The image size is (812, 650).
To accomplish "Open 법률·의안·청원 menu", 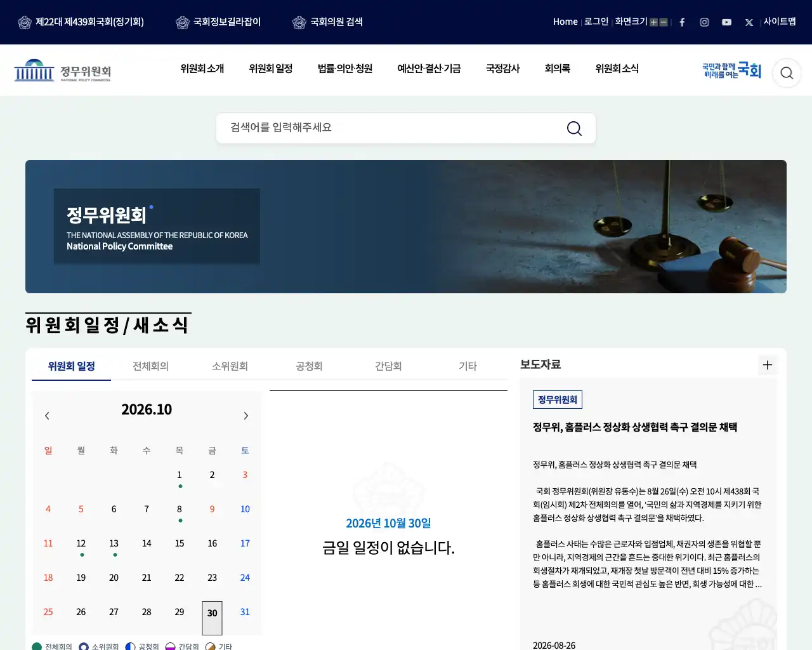I will tap(345, 69).
